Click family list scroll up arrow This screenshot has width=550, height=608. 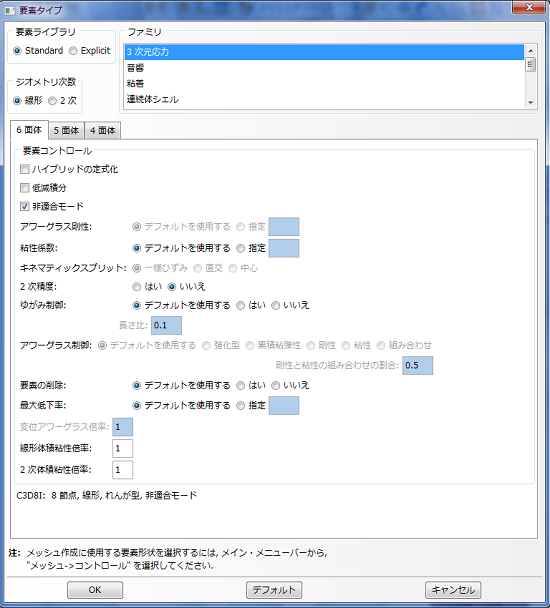[530, 50]
